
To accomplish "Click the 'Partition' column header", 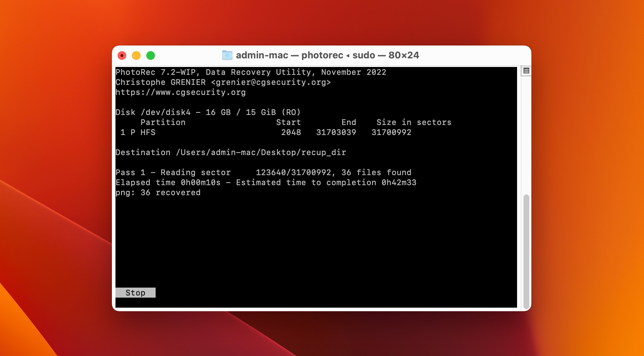I will (163, 122).
